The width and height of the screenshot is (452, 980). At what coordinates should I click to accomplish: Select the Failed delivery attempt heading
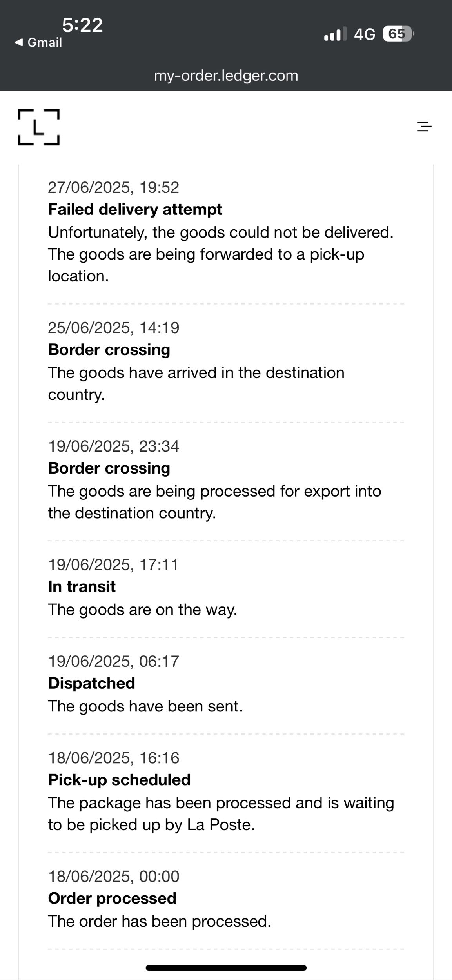pos(135,209)
